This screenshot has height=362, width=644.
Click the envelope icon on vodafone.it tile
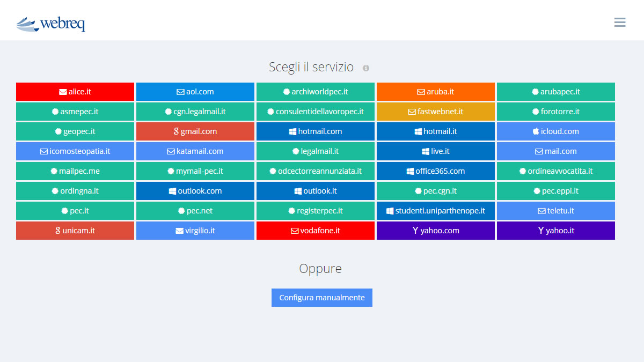point(295,231)
